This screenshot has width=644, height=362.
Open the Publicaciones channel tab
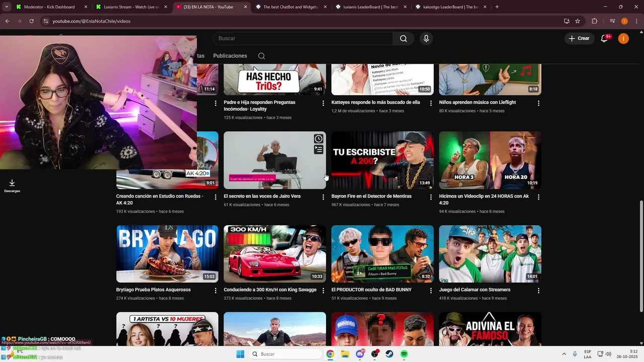(x=230, y=56)
